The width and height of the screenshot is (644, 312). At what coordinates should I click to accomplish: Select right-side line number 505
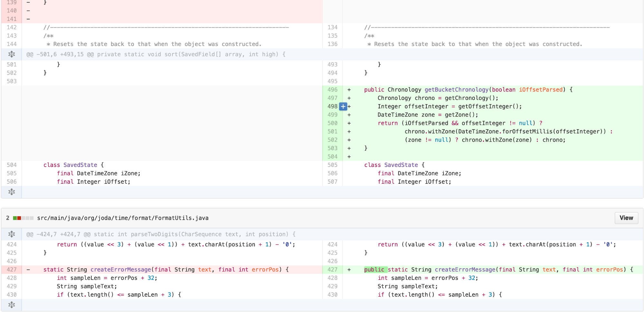point(332,165)
